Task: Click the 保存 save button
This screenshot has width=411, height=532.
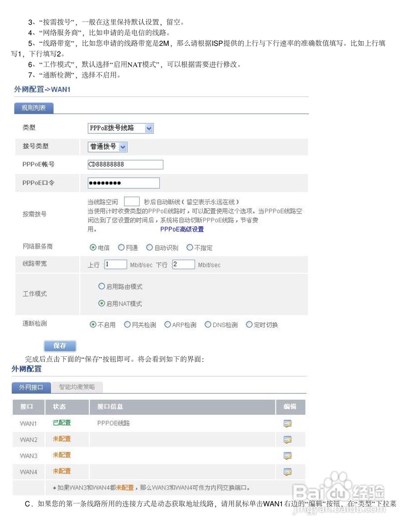Action: pos(60,346)
